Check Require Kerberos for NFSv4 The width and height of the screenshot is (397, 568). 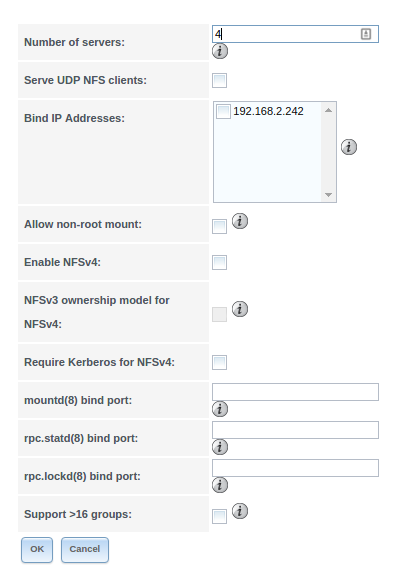coord(220,363)
